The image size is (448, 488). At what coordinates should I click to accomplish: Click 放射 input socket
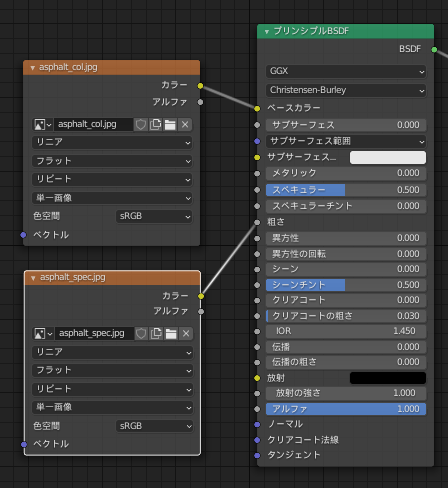click(x=257, y=378)
